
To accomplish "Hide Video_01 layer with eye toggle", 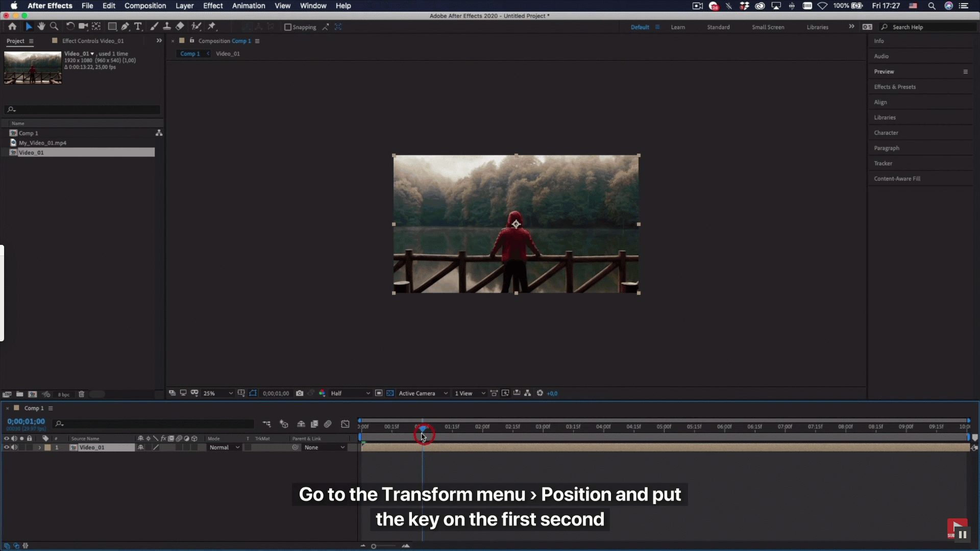I will coord(7,447).
